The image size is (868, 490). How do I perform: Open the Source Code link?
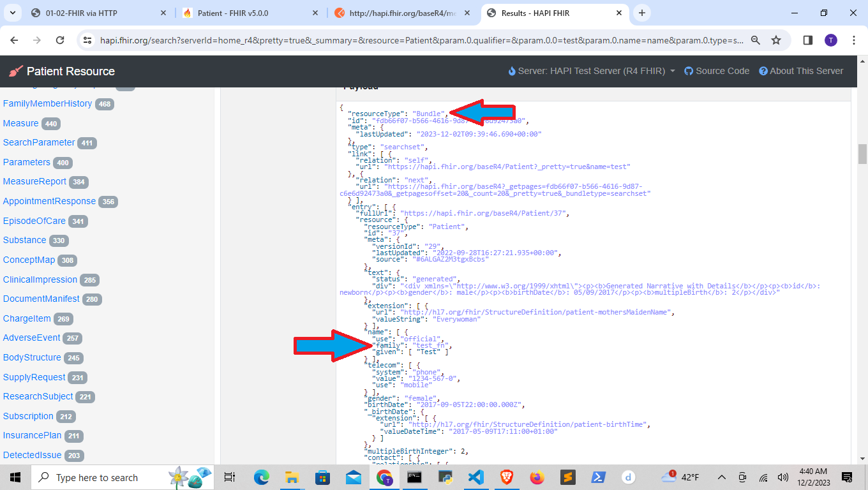click(x=717, y=71)
